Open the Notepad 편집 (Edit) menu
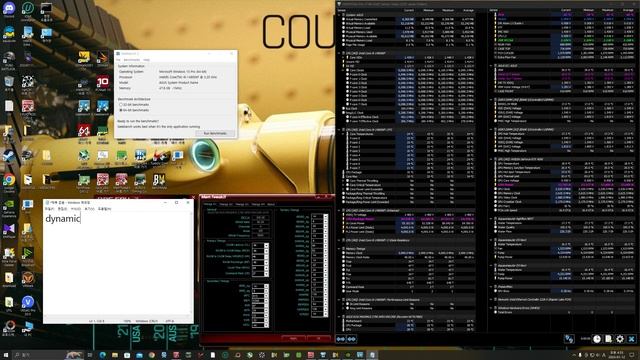Viewport: 640px width, 360px height. (62, 209)
